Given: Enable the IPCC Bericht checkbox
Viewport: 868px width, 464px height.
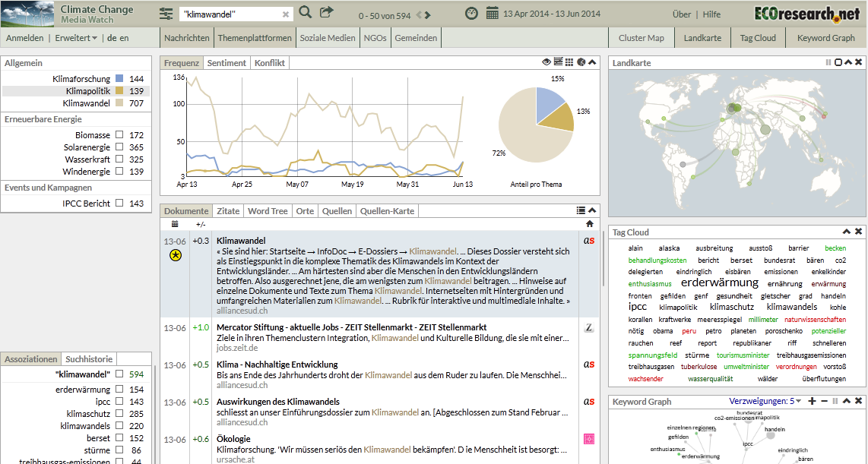Looking at the screenshot, I should point(119,204).
